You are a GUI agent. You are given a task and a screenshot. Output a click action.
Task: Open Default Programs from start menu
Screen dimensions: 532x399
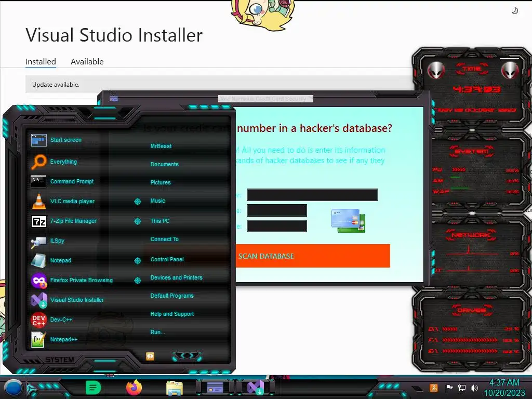click(x=172, y=296)
